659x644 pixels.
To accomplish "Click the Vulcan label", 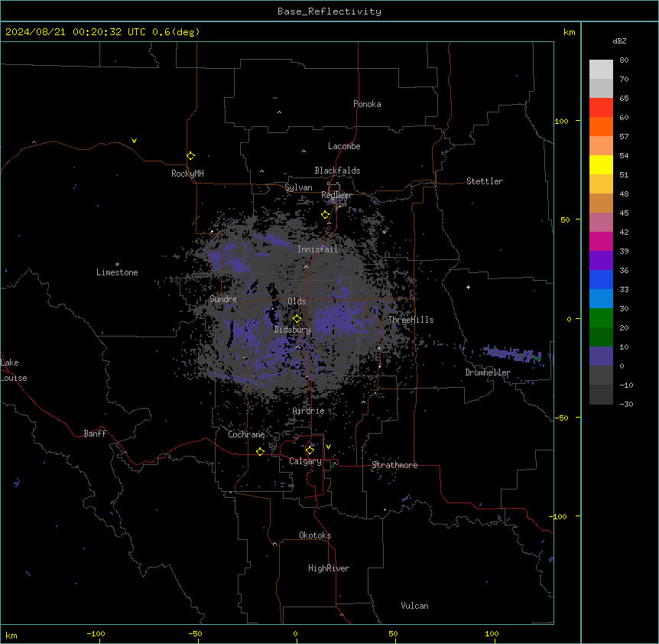I will click(x=415, y=606).
